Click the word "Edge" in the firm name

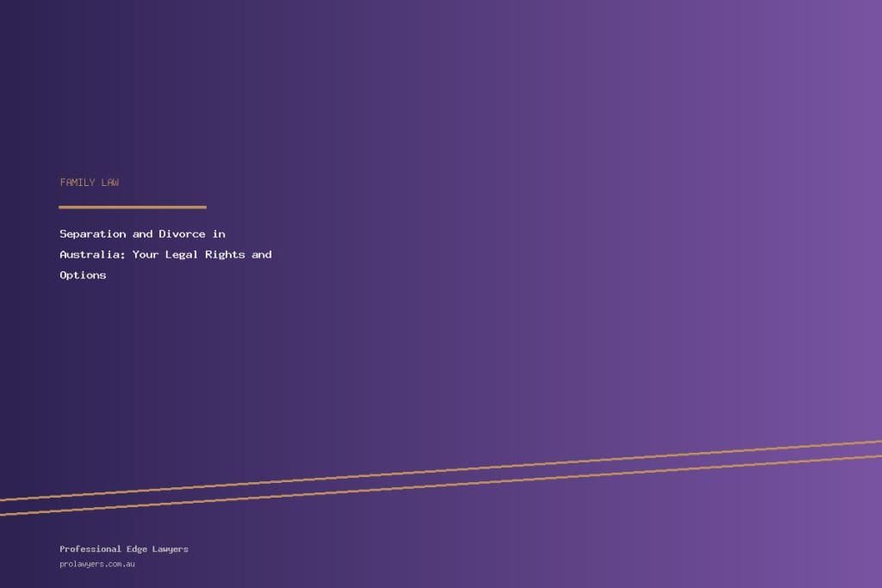(136, 549)
